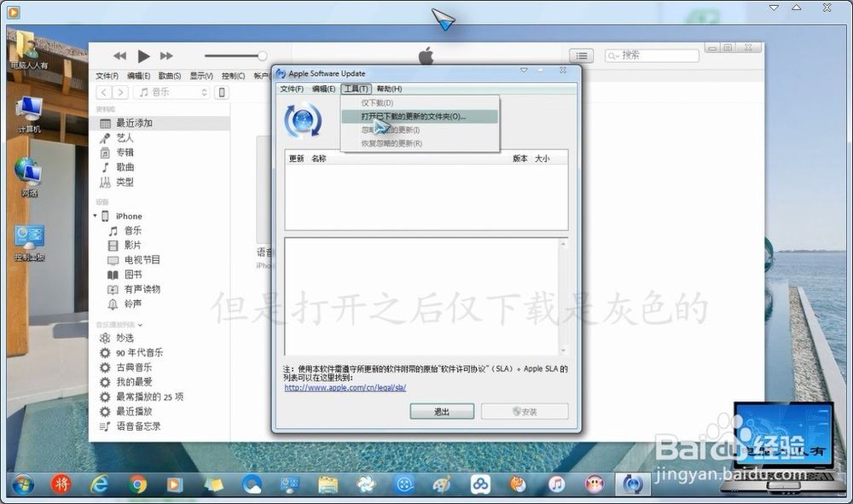Viewport: 853px width, 504px height.
Task: Open iTunes 控制(C) menu
Action: [x=233, y=76]
